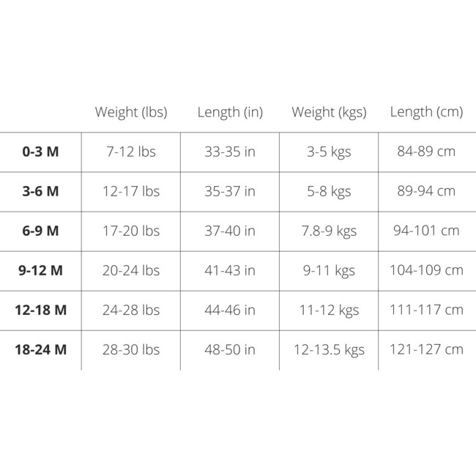
Task: Click the 12-13.5 kgs cell
Action: pos(329,349)
